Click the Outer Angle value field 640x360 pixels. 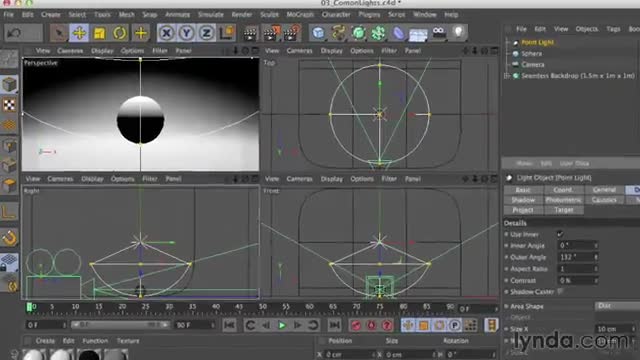pyautogui.click(x=577, y=257)
